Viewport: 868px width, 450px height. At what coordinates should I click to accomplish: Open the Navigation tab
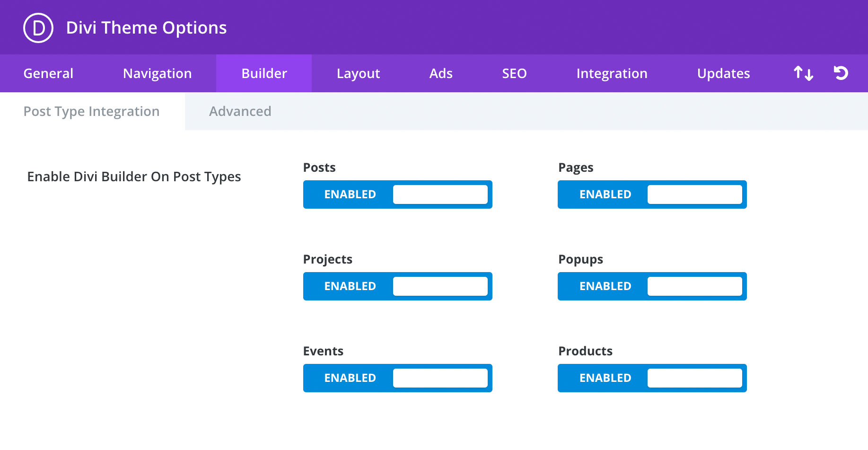(x=158, y=73)
